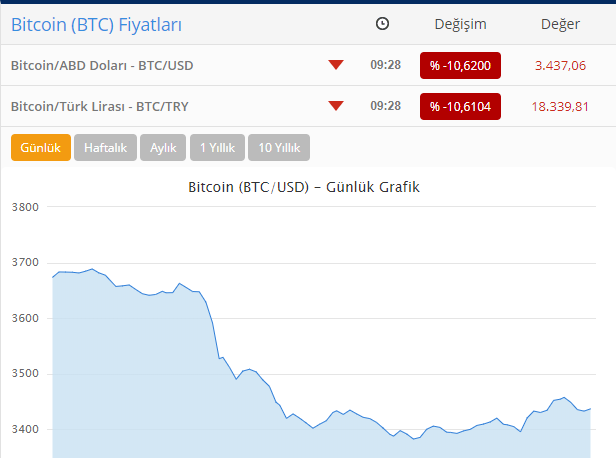Click the 18.339,81 value
This screenshot has height=458, width=616.
pos(560,106)
